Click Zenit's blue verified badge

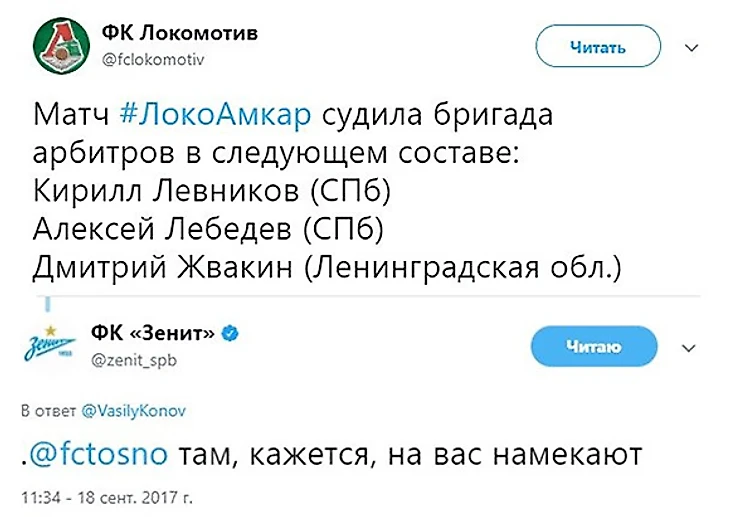[x=230, y=333]
